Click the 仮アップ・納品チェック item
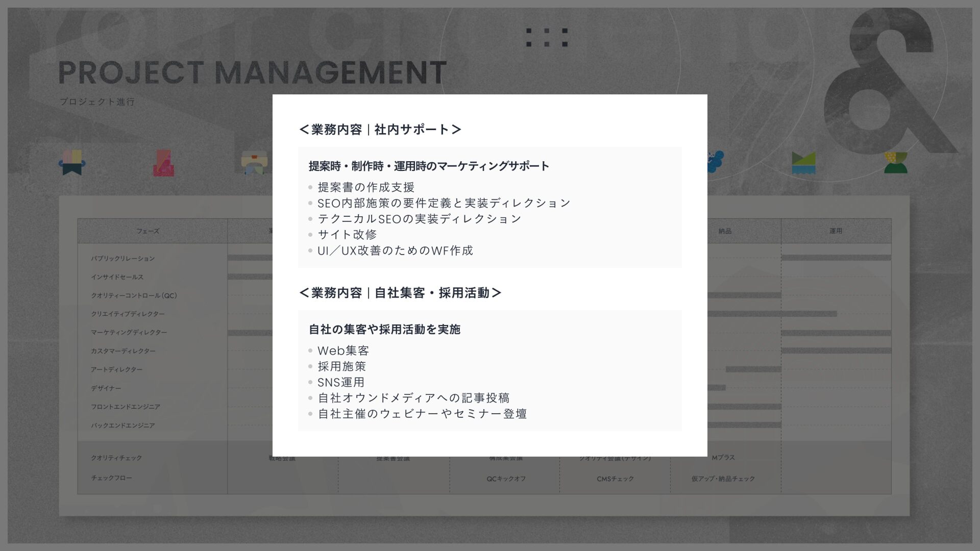Viewport: 980px width, 551px height. point(723,479)
